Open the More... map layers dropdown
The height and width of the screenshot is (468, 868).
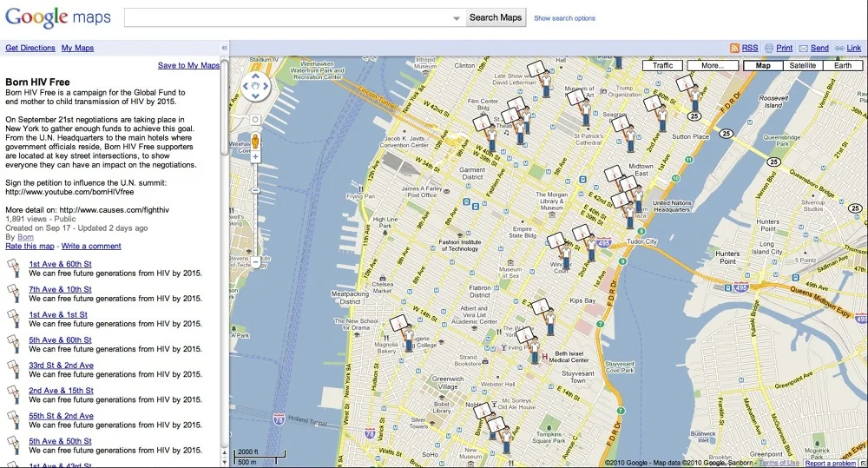(713, 65)
